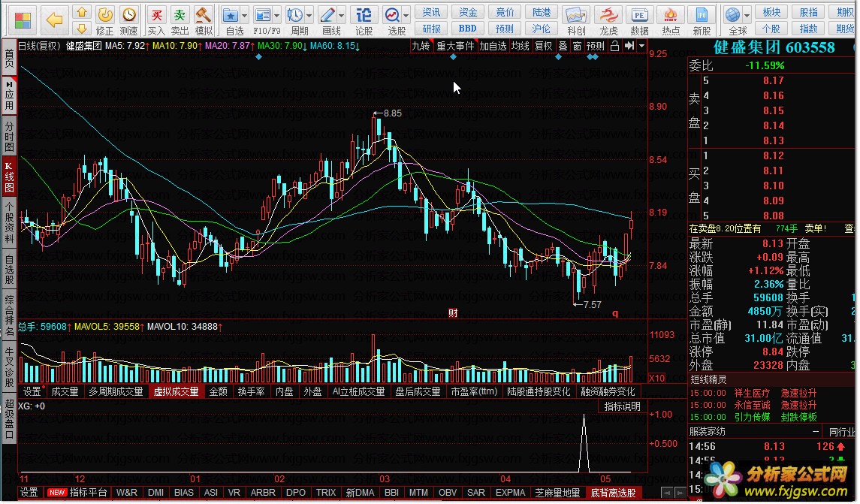
Task: Toggle 窗 multi-window mode
Action: tap(577, 46)
